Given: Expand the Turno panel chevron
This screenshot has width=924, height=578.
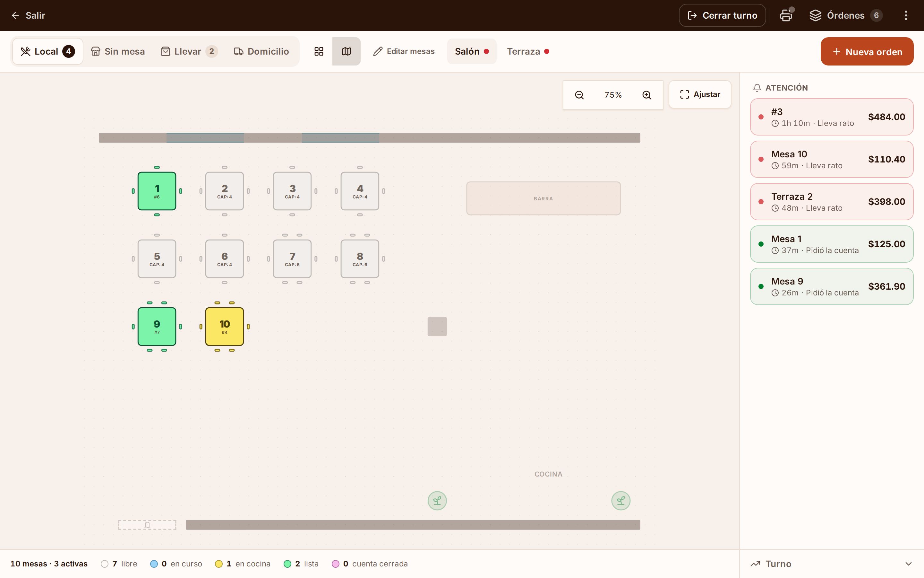Looking at the screenshot, I should coord(908,564).
